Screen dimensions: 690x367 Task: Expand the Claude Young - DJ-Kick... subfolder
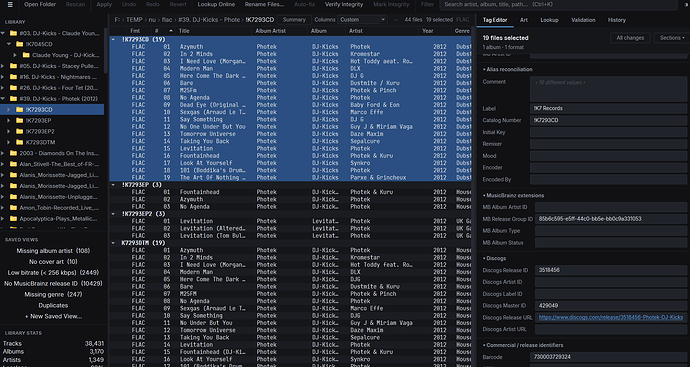tap(15, 55)
